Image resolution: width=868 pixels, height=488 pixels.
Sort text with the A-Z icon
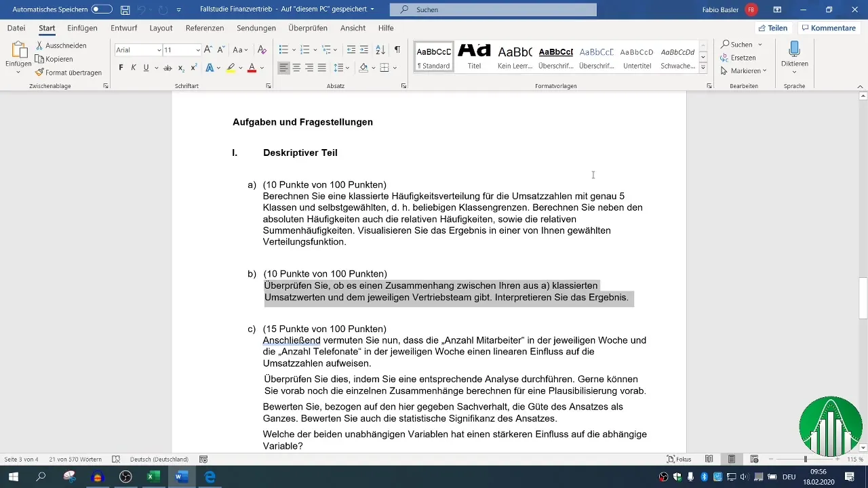click(380, 50)
